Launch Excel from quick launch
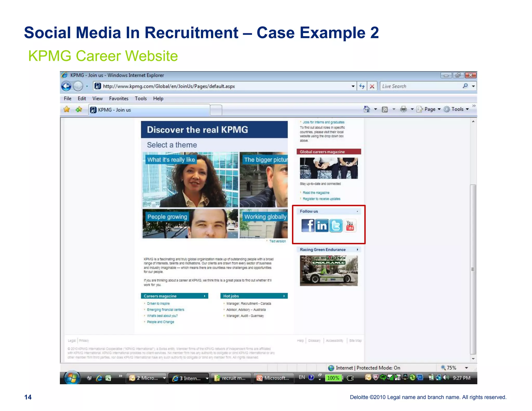 point(108,378)
